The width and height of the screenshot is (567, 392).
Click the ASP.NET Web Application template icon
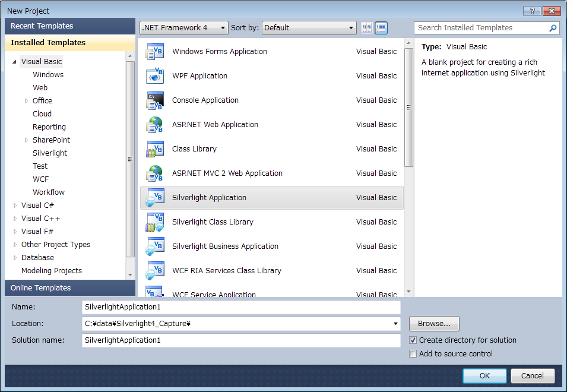point(155,124)
